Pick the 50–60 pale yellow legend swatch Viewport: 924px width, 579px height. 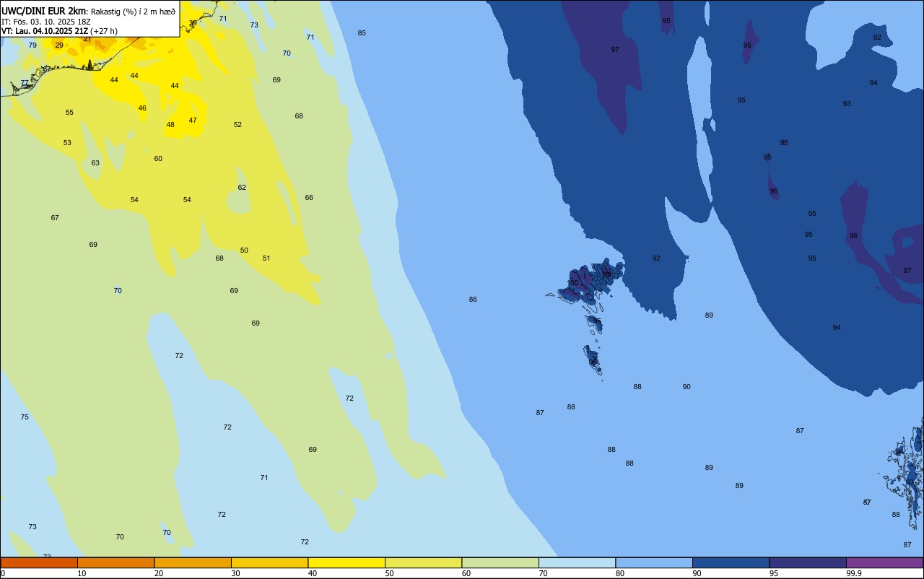423,562
